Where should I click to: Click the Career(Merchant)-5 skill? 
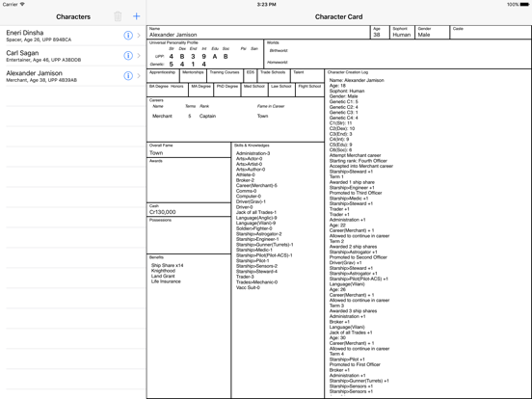tap(256, 186)
